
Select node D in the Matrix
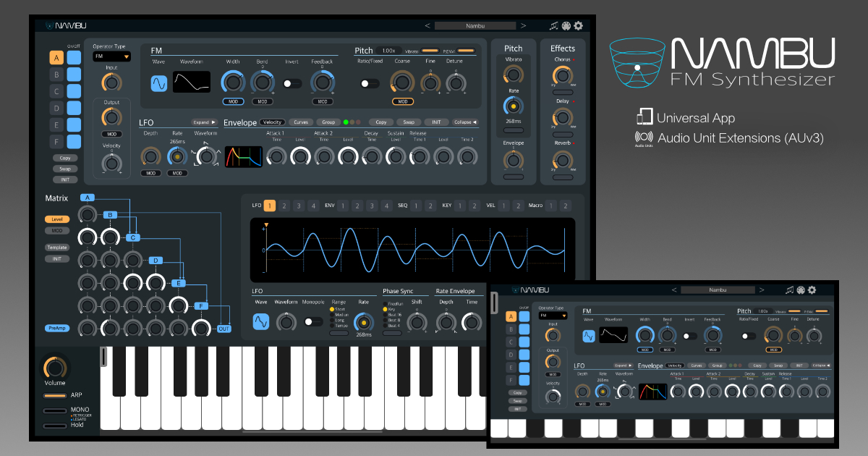tap(156, 260)
